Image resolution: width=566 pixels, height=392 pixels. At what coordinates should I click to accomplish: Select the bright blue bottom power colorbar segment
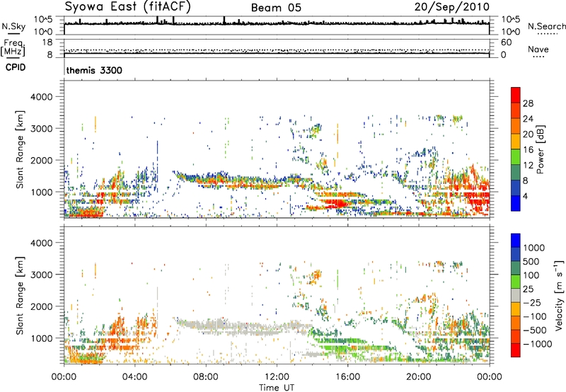(x=516, y=204)
